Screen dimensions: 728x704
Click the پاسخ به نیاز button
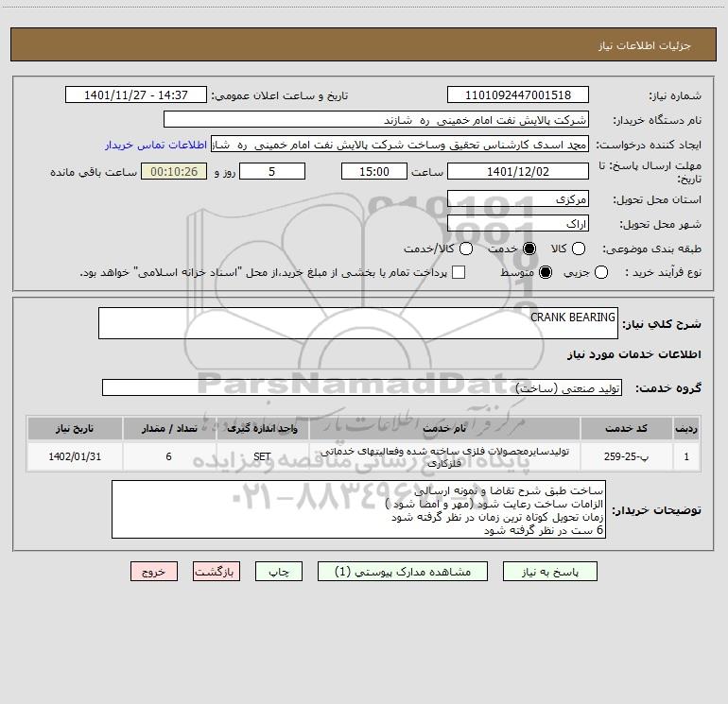coord(549,572)
